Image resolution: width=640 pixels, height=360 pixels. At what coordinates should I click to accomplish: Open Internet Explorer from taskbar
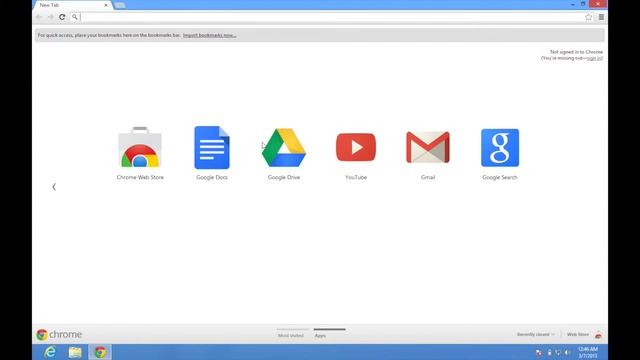click(50, 352)
